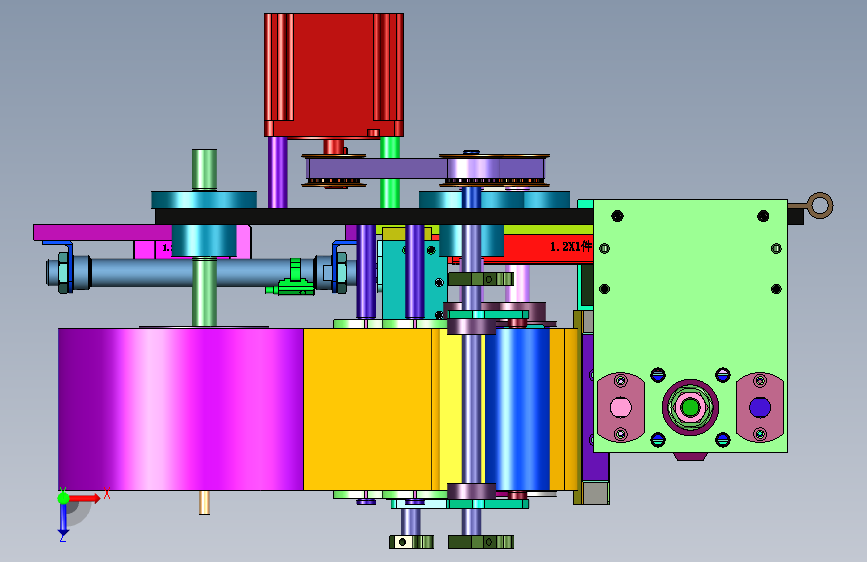This screenshot has width=867, height=562.
Task: Pick the orange block beside the magenta roll
Action: (368, 409)
